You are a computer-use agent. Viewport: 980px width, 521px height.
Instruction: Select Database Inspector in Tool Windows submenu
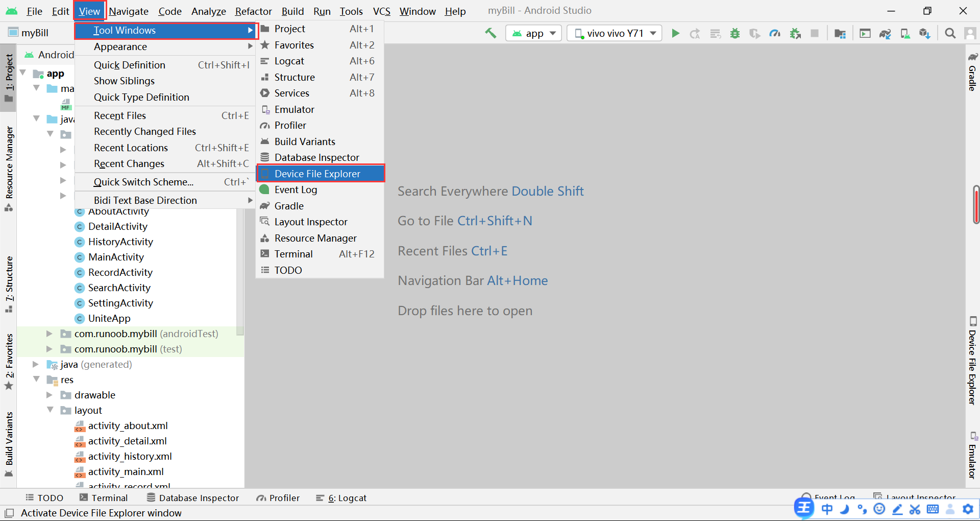[x=320, y=157]
